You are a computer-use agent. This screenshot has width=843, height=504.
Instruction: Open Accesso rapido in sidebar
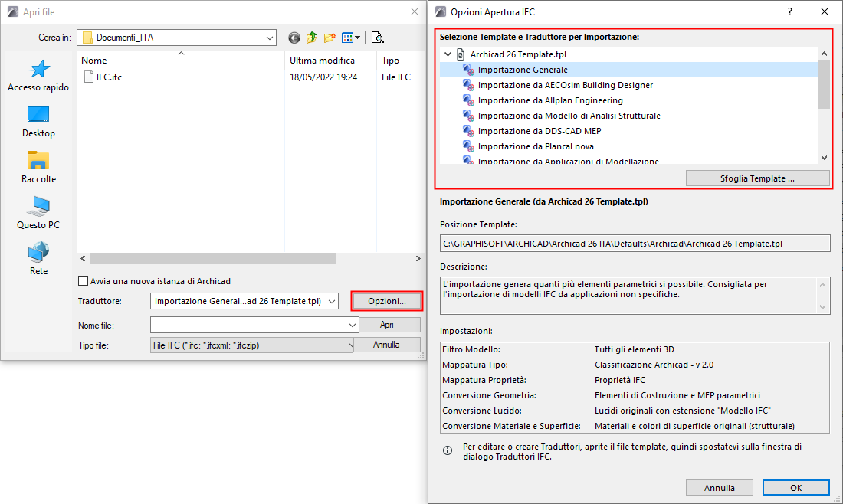pyautogui.click(x=38, y=76)
